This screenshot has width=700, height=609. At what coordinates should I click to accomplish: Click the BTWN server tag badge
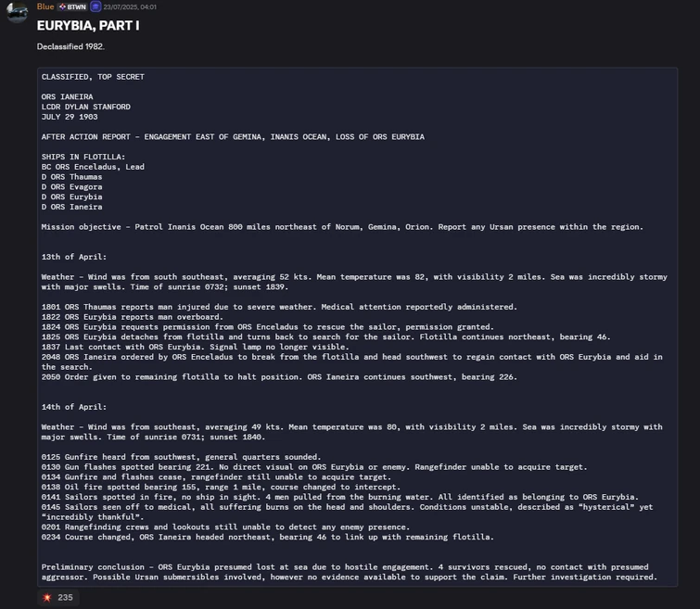[73, 7]
